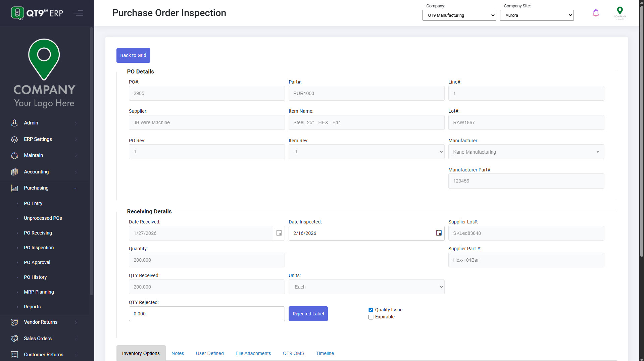Open PO History in the sidebar
644x361 pixels.
click(x=35, y=277)
